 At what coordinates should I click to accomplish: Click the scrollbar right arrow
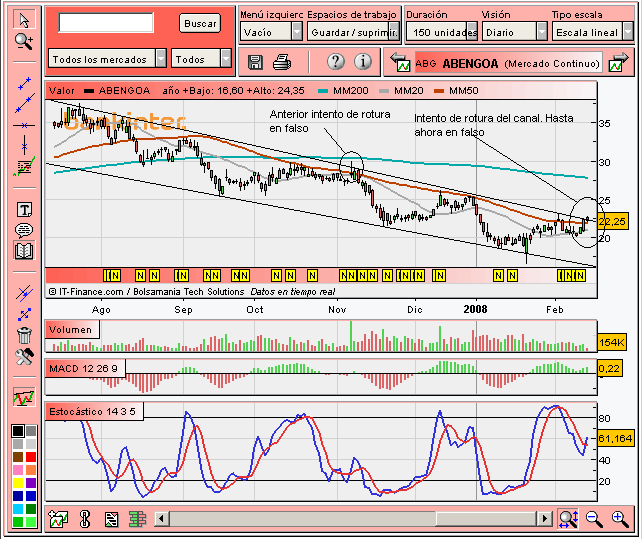[x=544, y=519]
